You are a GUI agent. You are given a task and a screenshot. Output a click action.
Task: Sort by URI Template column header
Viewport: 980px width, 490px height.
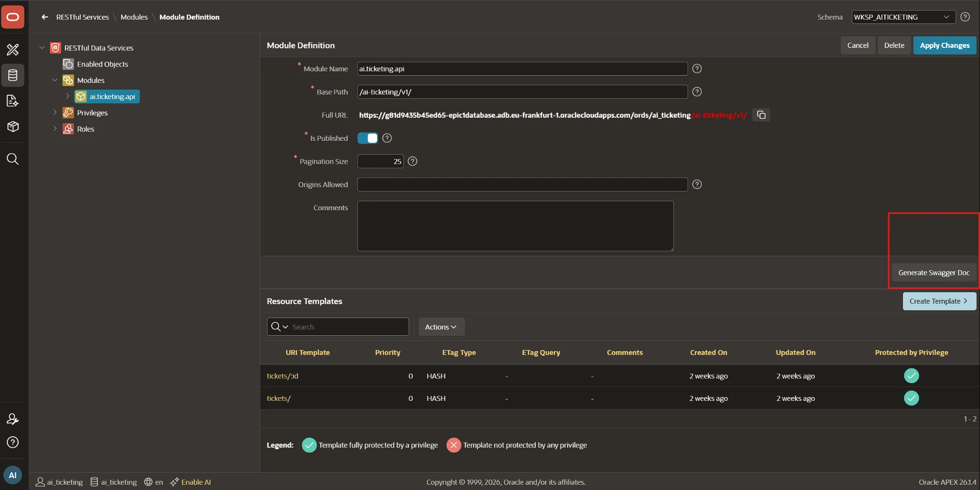click(308, 353)
